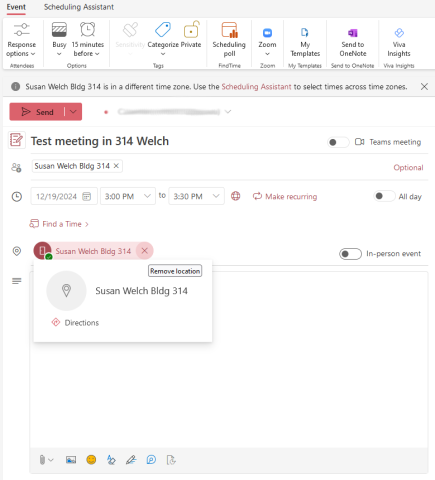Toggle the In-person event switch
This screenshot has width=435, height=480.
click(x=350, y=254)
